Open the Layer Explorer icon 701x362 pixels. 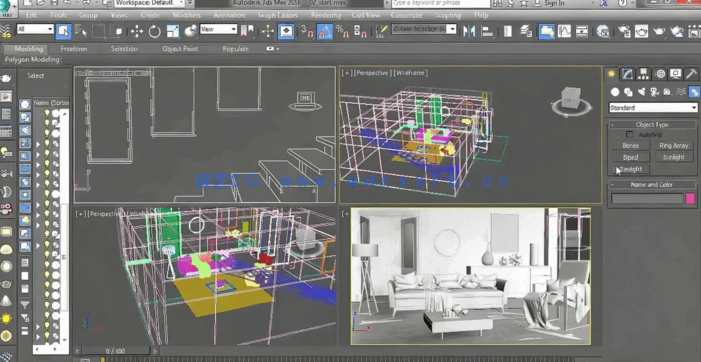pyautogui.click(x=526, y=31)
